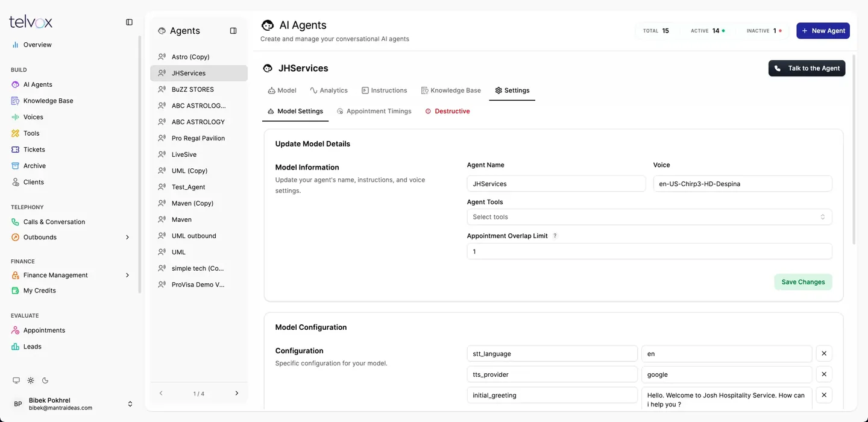Go to next agents page arrow
868x422 pixels.
[236, 393]
